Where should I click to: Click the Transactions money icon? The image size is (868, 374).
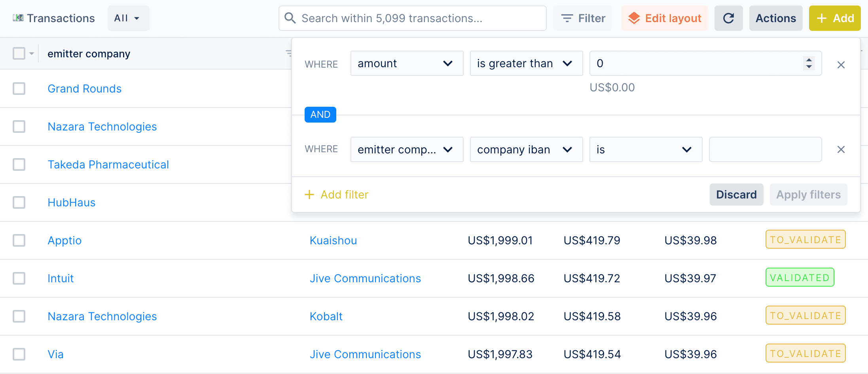tap(18, 18)
